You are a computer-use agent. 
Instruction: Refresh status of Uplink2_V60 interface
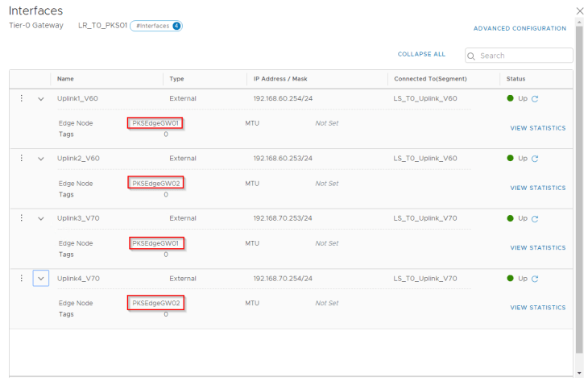click(535, 159)
